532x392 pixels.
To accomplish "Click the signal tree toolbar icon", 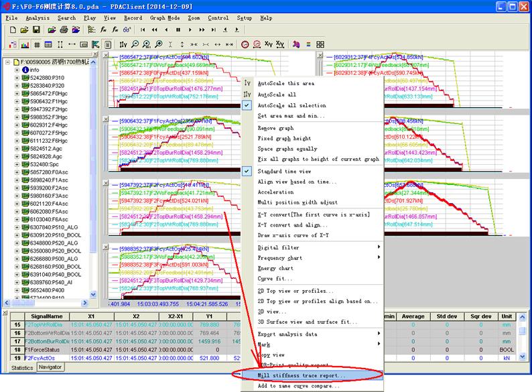I will click(x=91, y=30).
